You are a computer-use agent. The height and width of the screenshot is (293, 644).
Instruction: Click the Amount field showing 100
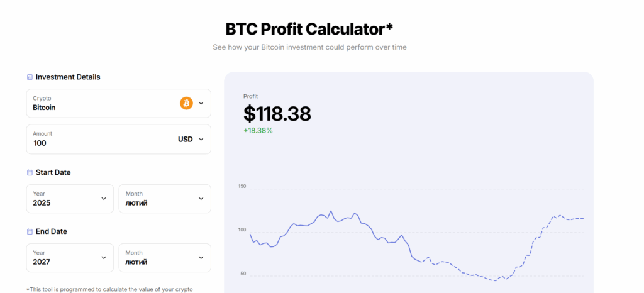(x=94, y=143)
